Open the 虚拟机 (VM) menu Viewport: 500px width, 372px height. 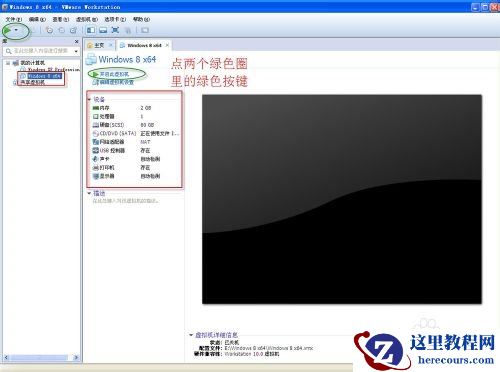pyautogui.click(x=87, y=19)
